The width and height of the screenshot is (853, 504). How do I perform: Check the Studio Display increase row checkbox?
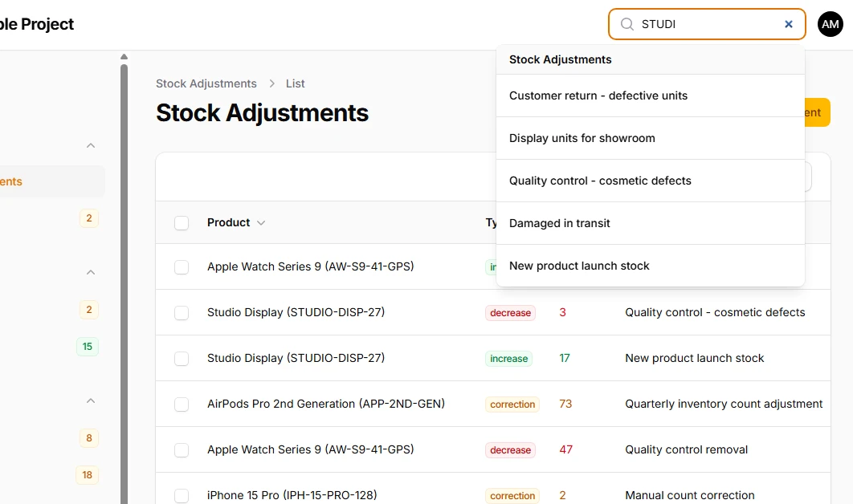click(182, 358)
